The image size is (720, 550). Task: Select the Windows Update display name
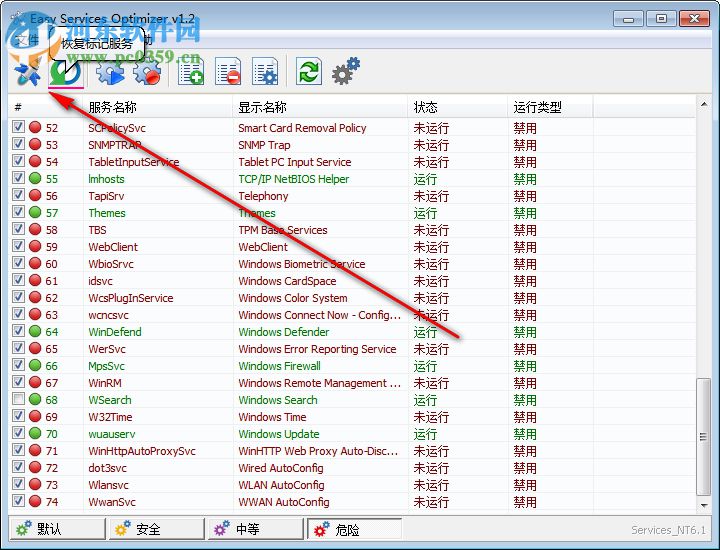pos(279,434)
